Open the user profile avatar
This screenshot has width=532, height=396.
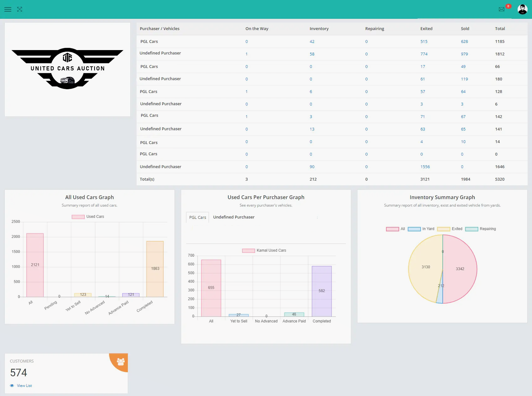(x=522, y=9)
